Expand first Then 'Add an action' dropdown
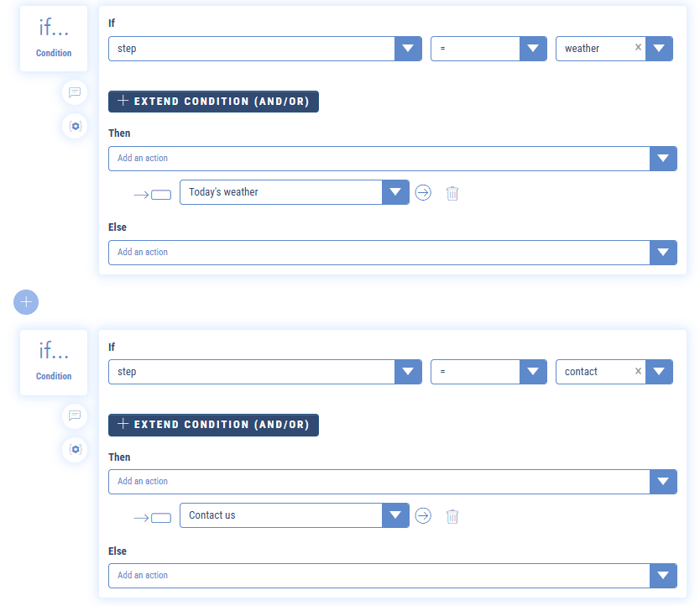 [664, 159]
